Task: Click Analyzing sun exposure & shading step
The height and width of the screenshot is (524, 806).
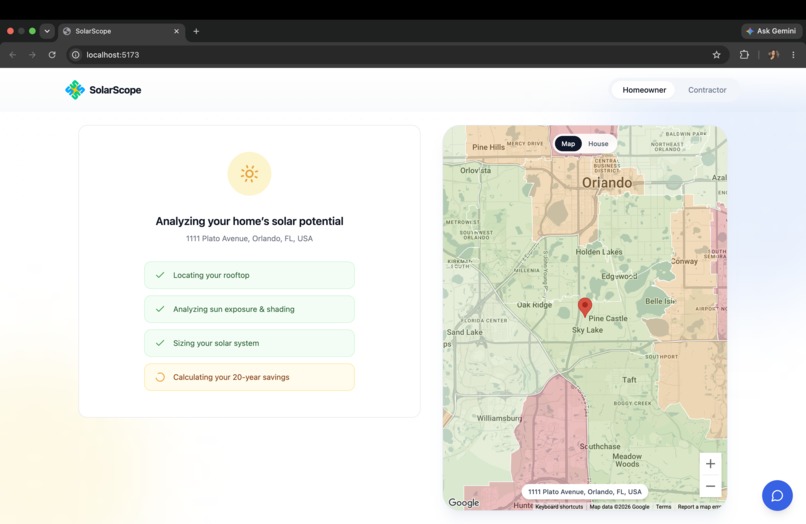Action: (249, 309)
